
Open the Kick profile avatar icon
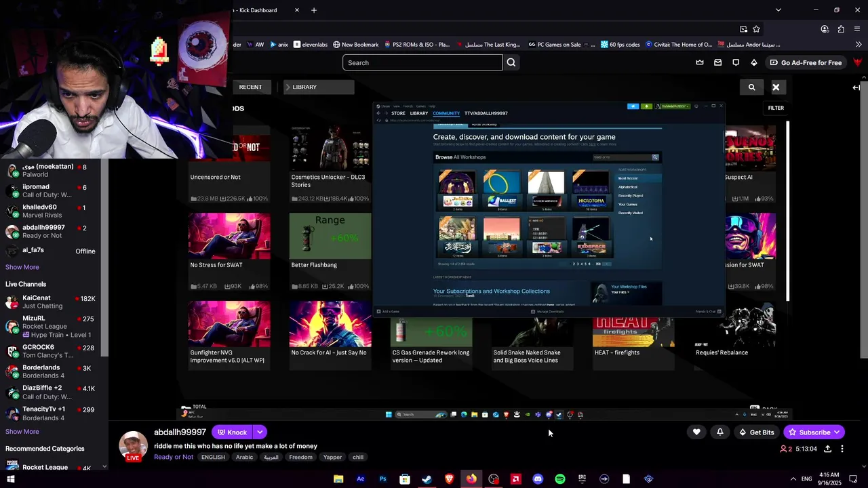coord(858,62)
